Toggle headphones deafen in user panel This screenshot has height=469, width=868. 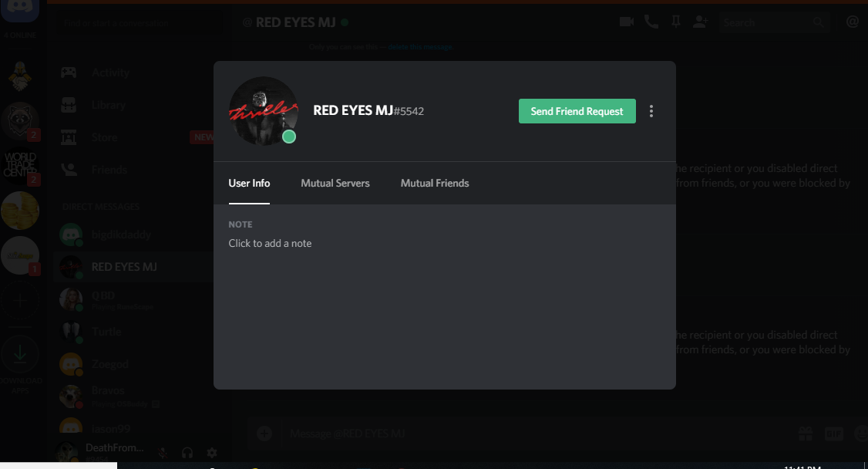pyautogui.click(x=187, y=453)
